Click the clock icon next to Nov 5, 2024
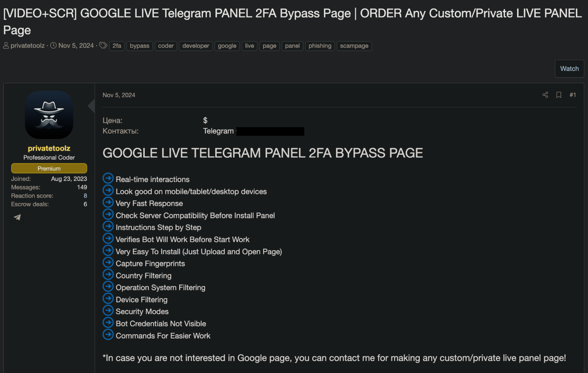This screenshot has width=588, height=373. pyautogui.click(x=53, y=46)
